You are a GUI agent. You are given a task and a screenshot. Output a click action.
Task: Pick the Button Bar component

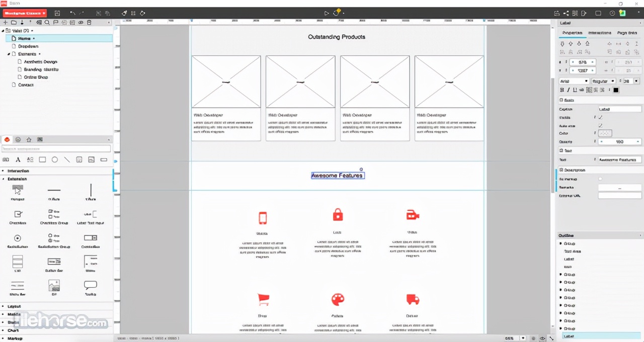tap(54, 264)
